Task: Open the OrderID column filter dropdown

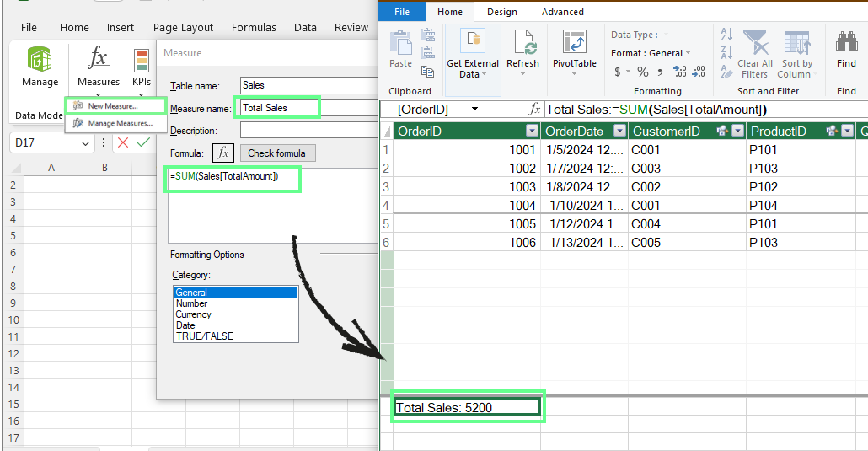Action: pyautogui.click(x=532, y=131)
